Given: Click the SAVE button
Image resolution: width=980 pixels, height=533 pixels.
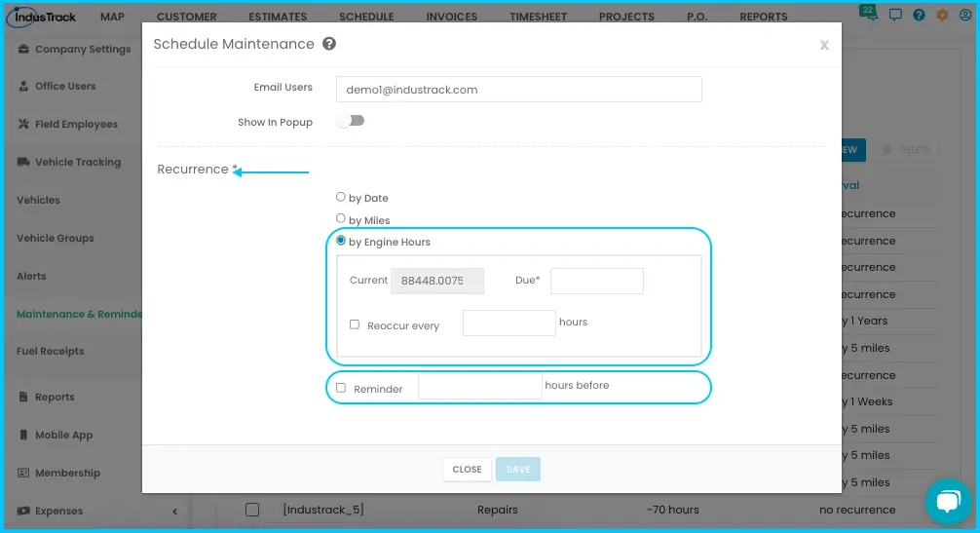Looking at the screenshot, I should [518, 470].
